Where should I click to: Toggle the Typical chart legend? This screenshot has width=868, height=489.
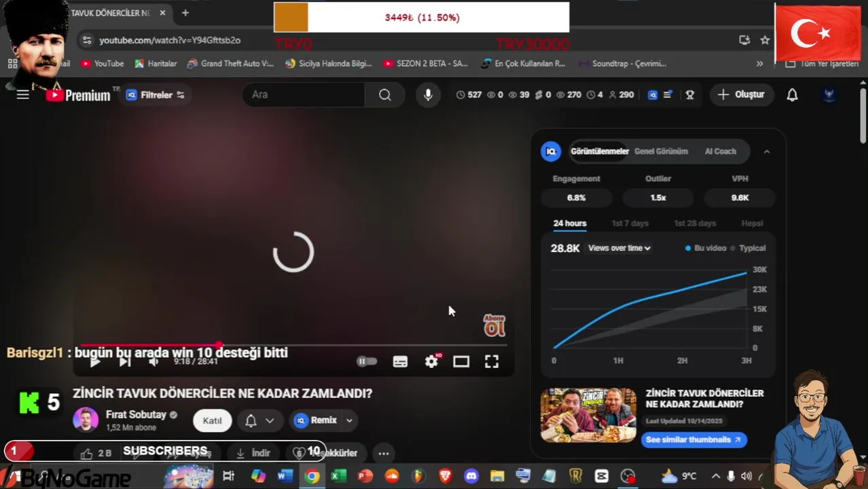(x=748, y=249)
